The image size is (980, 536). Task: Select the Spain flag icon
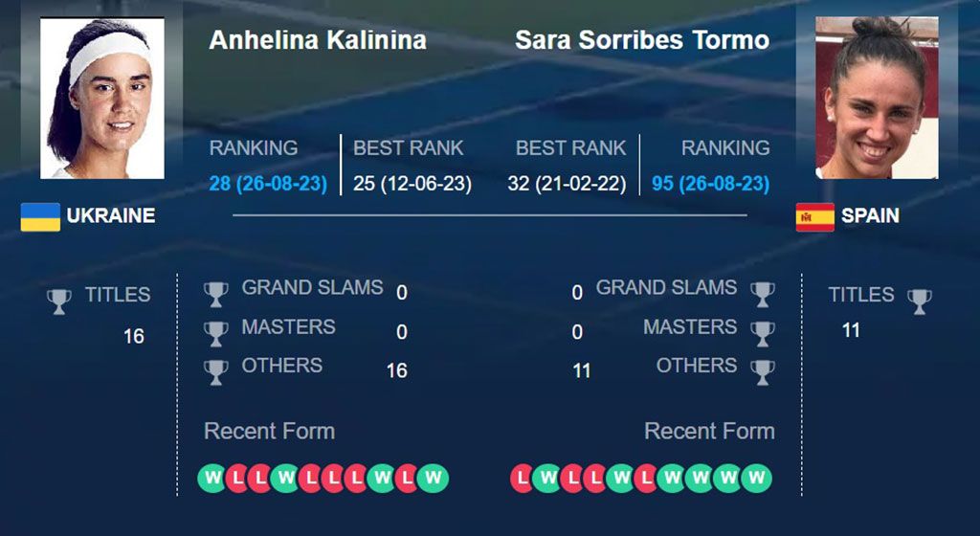[x=815, y=216]
